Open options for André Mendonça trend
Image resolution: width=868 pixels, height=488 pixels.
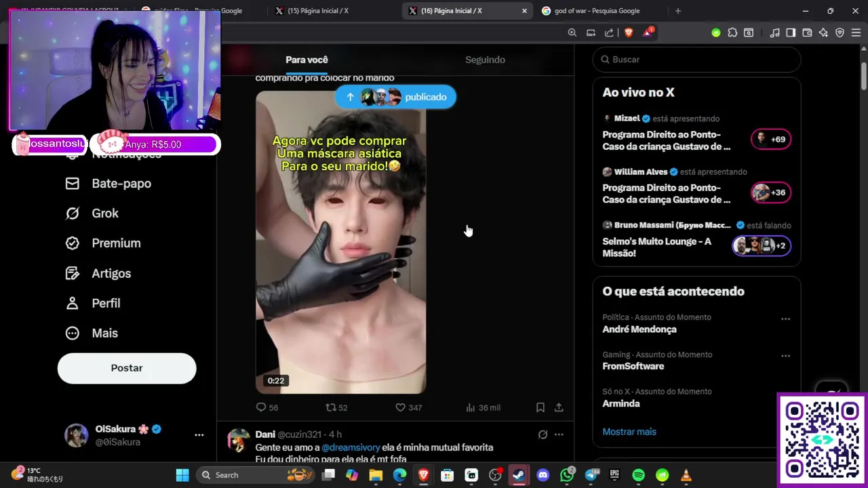785,319
